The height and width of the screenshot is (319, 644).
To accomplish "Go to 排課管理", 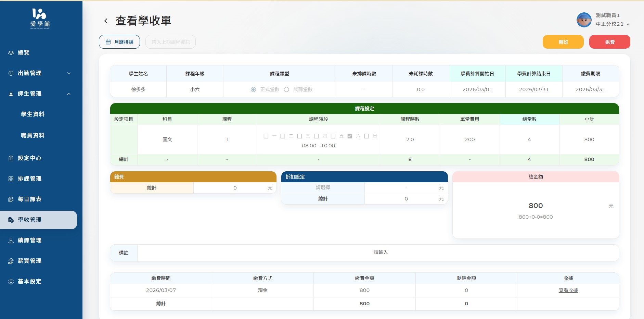I will 30,179.
